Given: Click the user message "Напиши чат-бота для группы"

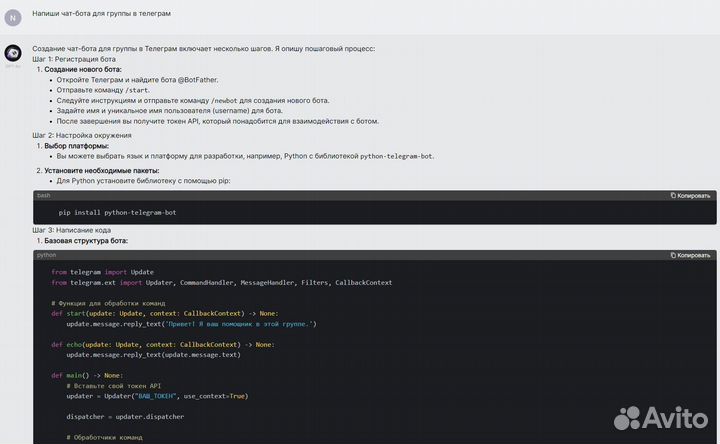Looking at the screenshot, I should (x=101, y=14).
